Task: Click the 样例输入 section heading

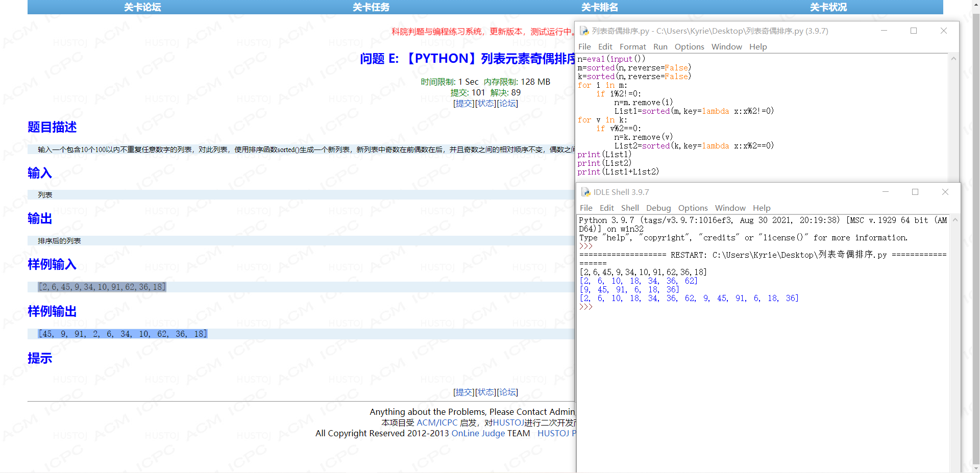Action: [x=52, y=264]
